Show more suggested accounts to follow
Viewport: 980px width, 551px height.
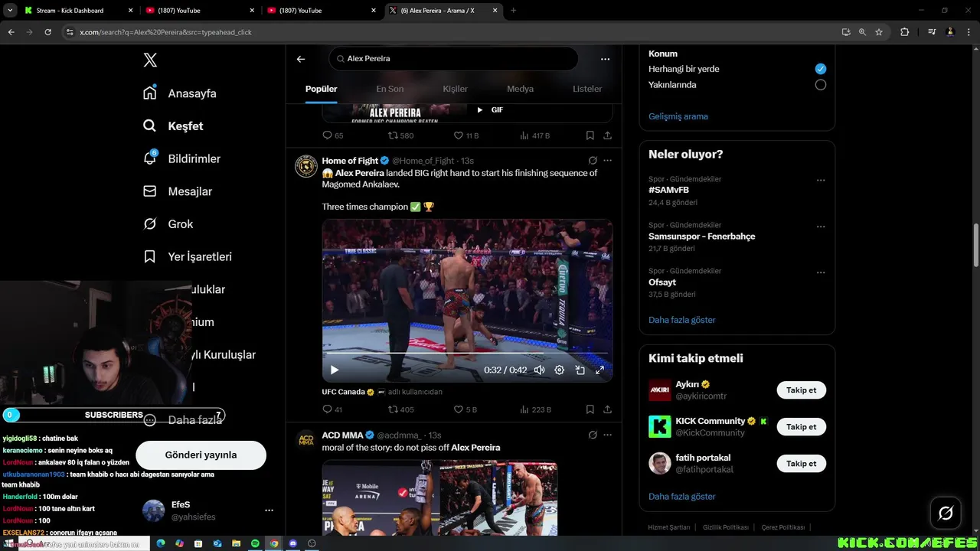(x=682, y=497)
